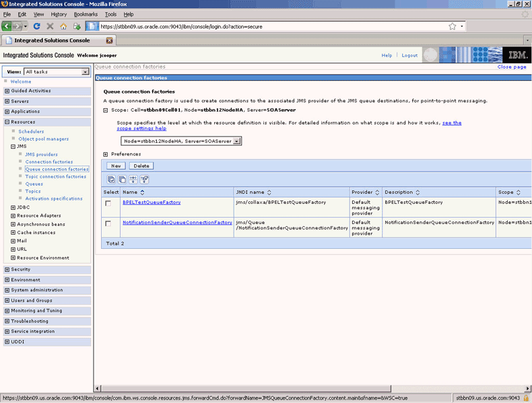Viewport: 532px width, 403px height.
Task: Open the History menu
Action: [x=59, y=14]
